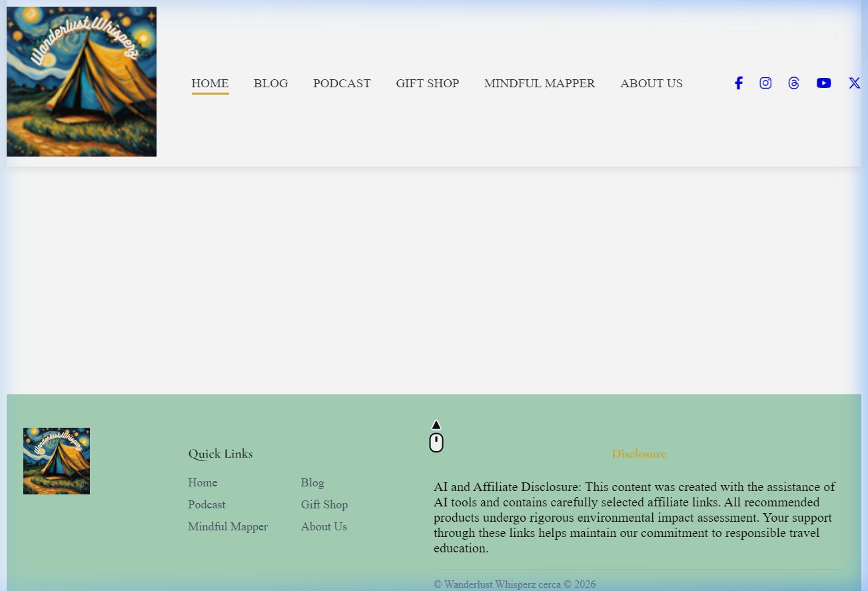Click the small footer tent logo
Image resolution: width=868 pixels, height=591 pixels.
click(x=57, y=461)
